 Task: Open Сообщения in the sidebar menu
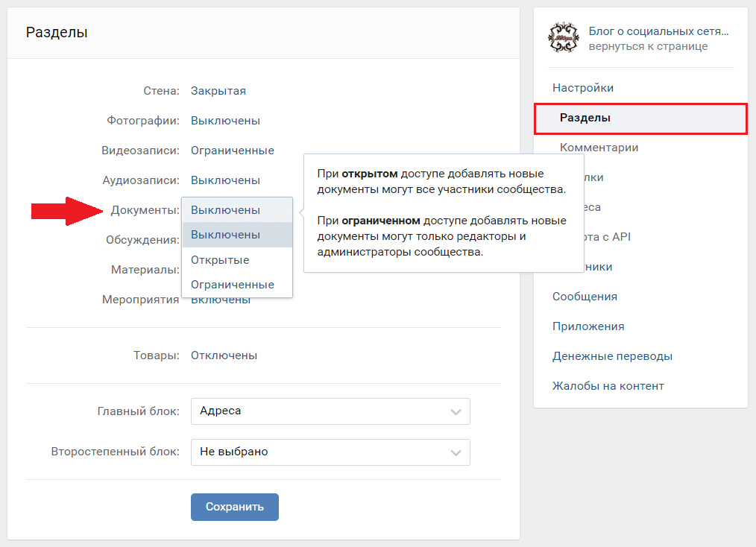pos(585,297)
